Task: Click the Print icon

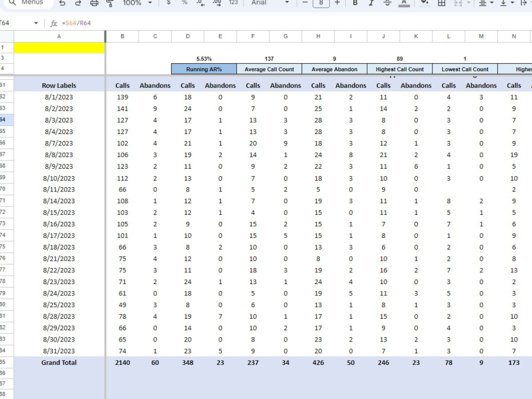Action: [x=94, y=3]
